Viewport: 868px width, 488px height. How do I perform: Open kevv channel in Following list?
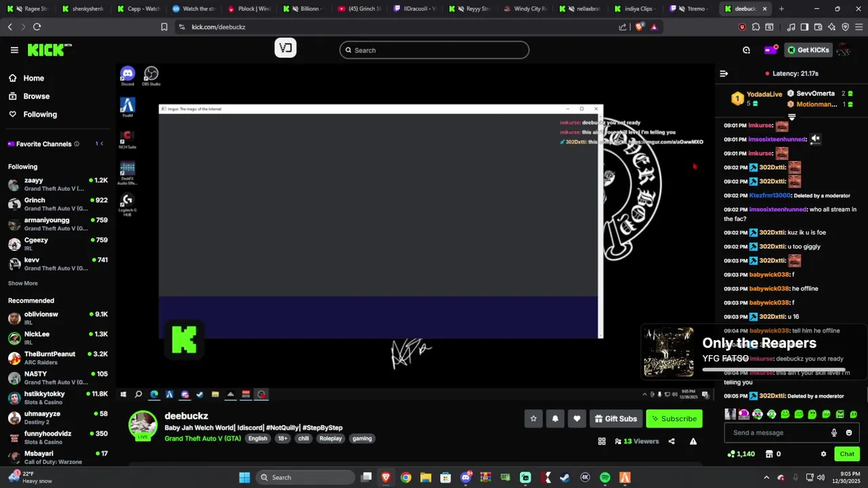pyautogui.click(x=58, y=264)
